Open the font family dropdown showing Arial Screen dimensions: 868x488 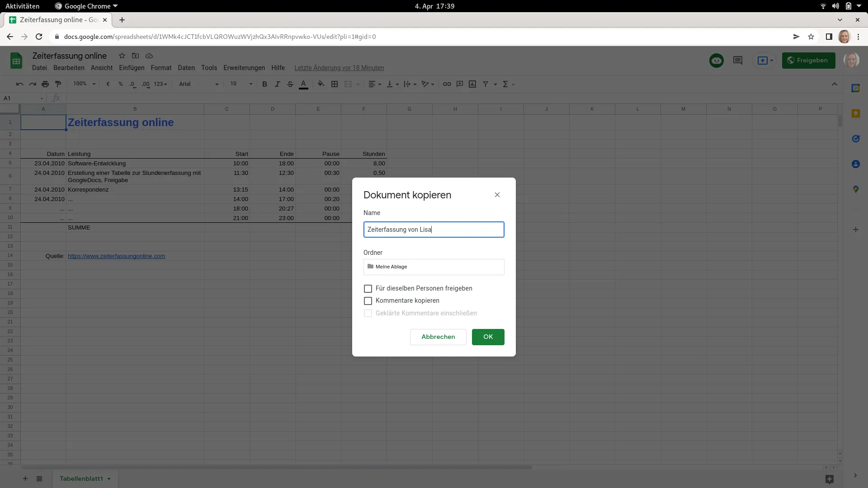tap(198, 84)
